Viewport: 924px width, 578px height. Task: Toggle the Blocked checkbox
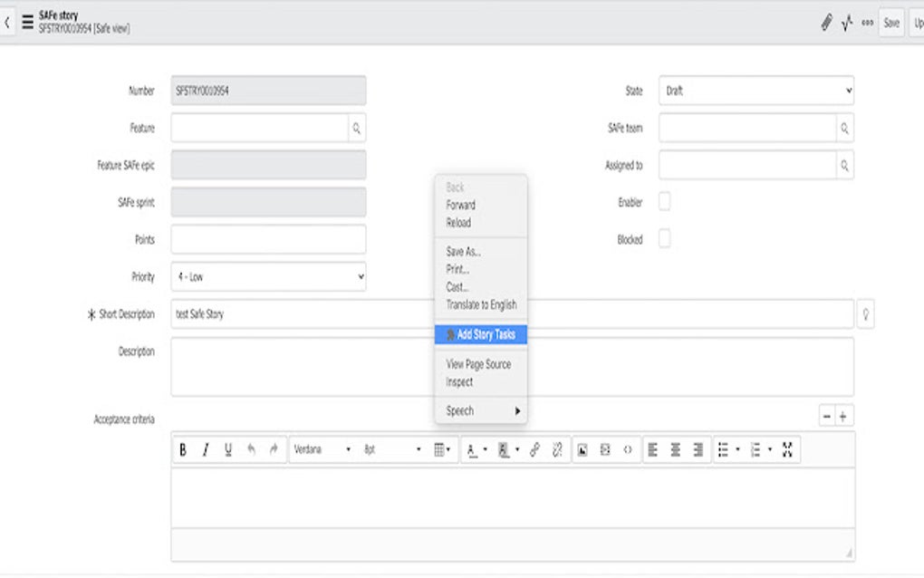click(665, 239)
